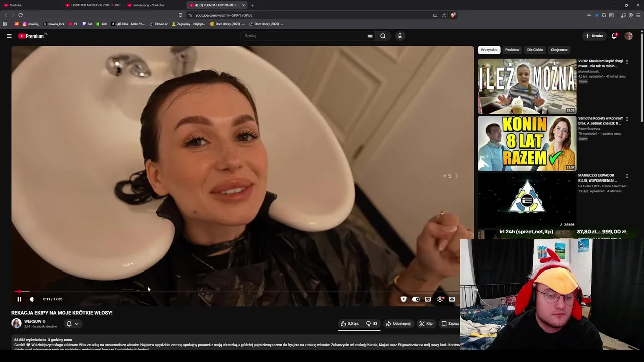Open the browser apps grid icon

[5, 24]
